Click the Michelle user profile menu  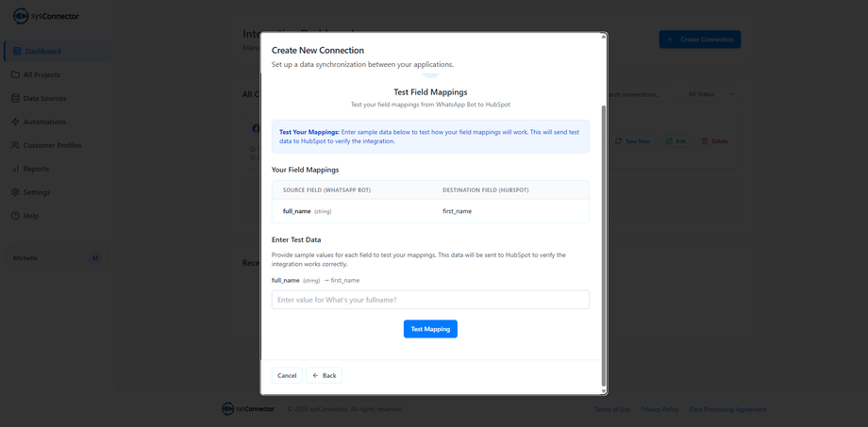pos(57,257)
